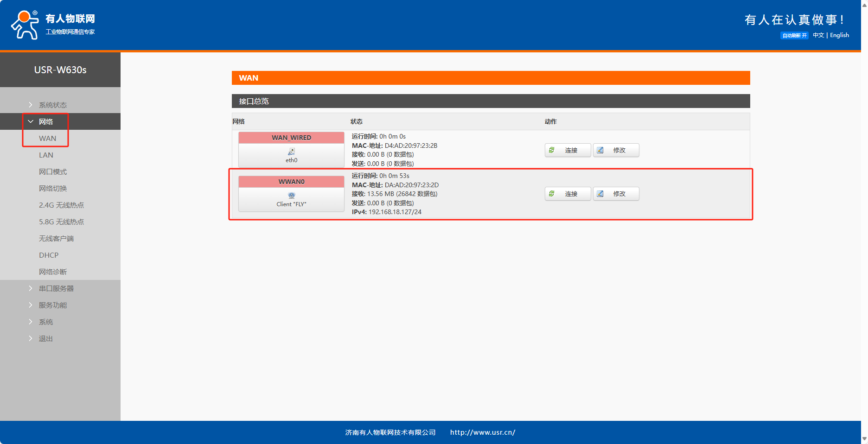Toggle the 自动刷新 auto-refresh switch
The width and height of the screenshot is (868, 444).
pyautogui.click(x=794, y=36)
